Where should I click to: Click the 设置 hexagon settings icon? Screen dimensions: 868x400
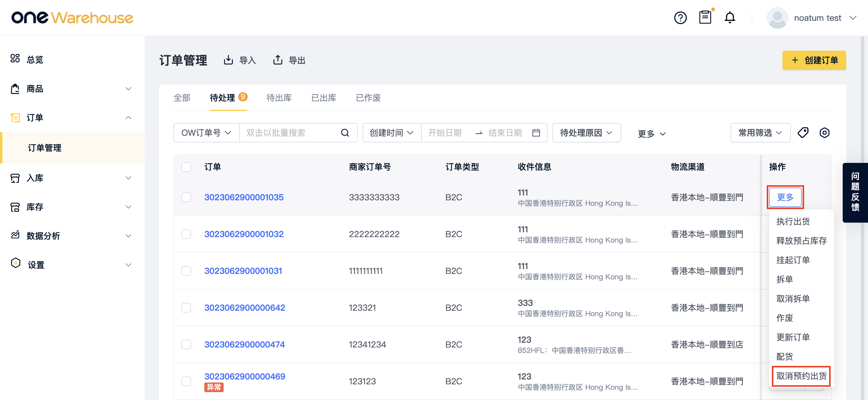pos(15,263)
